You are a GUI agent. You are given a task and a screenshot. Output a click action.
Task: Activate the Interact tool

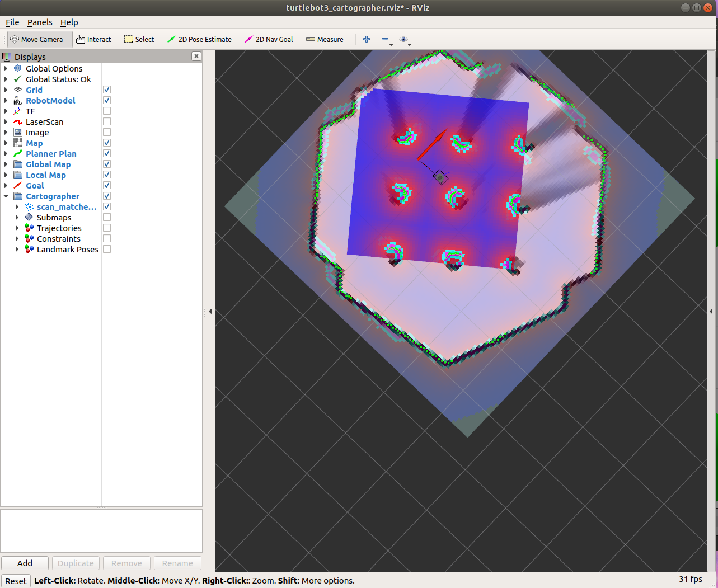(93, 39)
